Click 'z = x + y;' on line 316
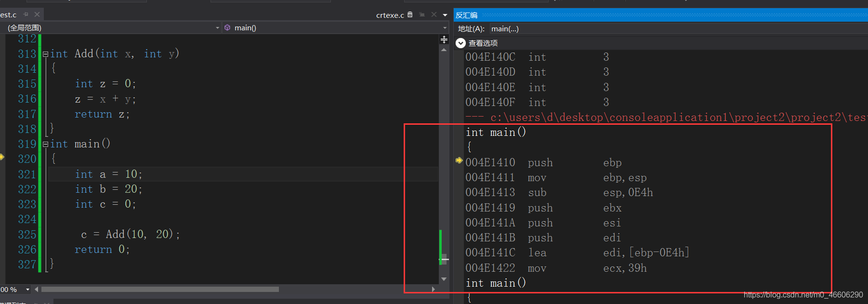Viewport: 868px width, 304px height. click(x=105, y=99)
